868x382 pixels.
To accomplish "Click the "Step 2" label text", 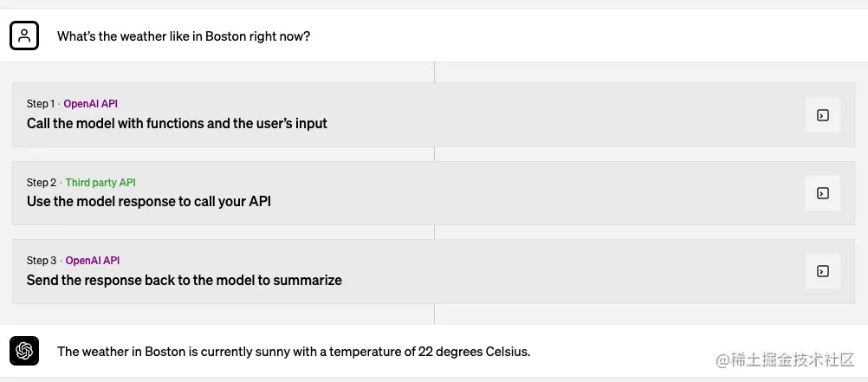I will 42,183.
